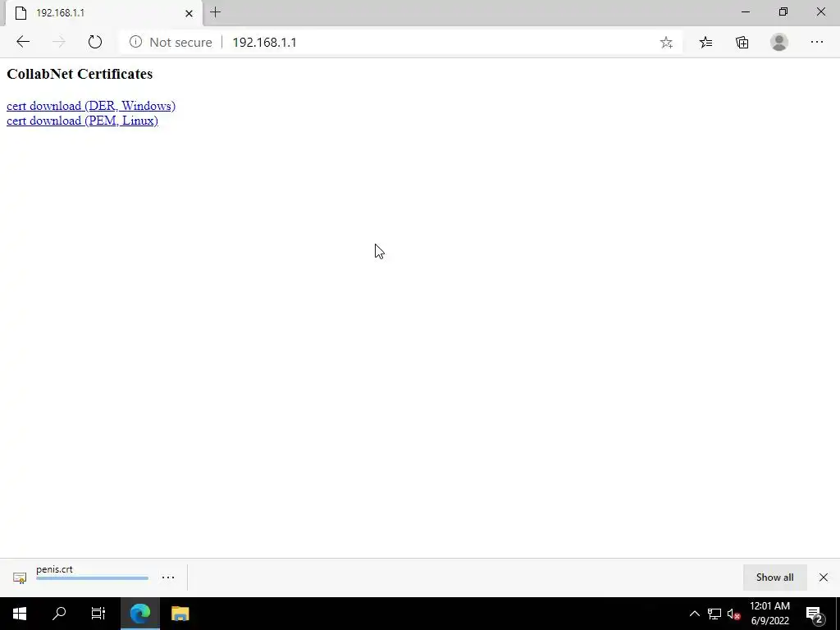Reload the current page
840x630 pixels.
tap(95, 42)
